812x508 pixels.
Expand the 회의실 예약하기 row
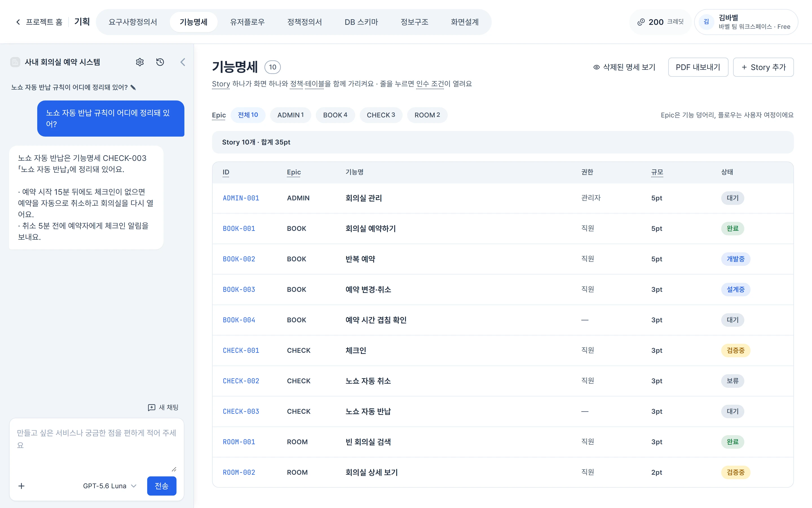[x=503, y=229]
